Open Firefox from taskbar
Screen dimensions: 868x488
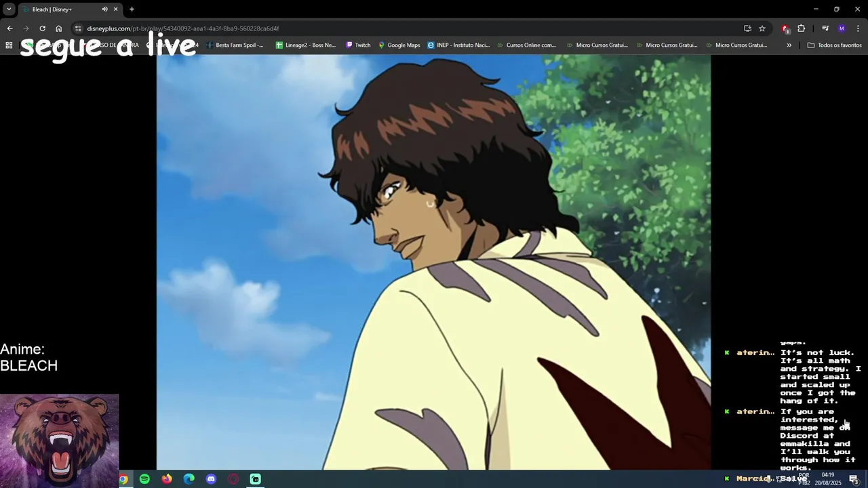[x=167, y=479]
